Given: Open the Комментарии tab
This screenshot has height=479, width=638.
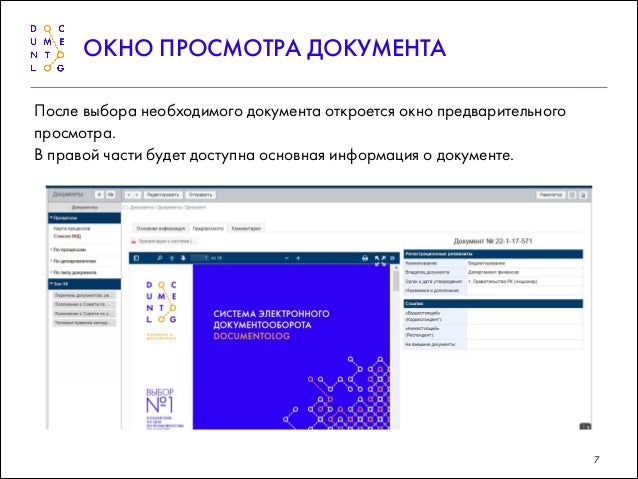Looking at the screenshot, I should (x=246, y=228).
